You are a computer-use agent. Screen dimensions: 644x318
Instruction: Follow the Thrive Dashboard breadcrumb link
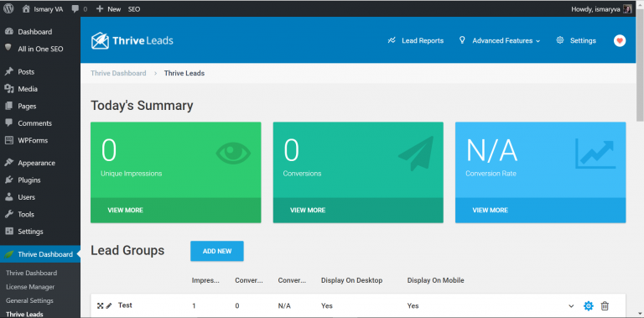118,73
